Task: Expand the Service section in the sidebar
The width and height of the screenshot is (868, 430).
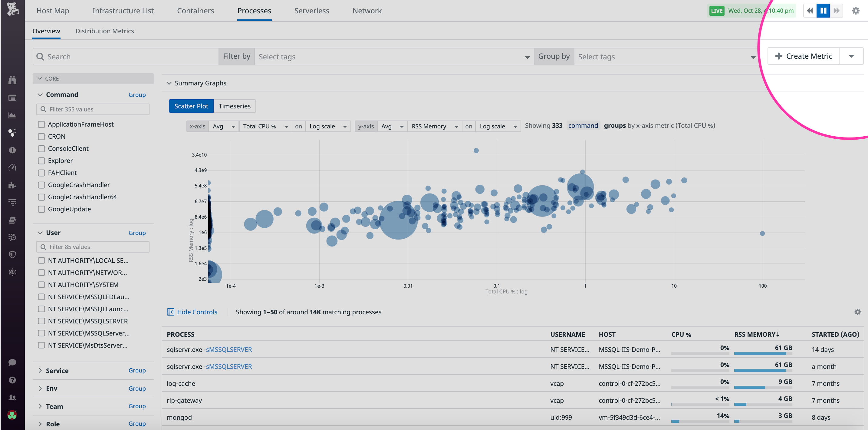Action: pos(40,370)
